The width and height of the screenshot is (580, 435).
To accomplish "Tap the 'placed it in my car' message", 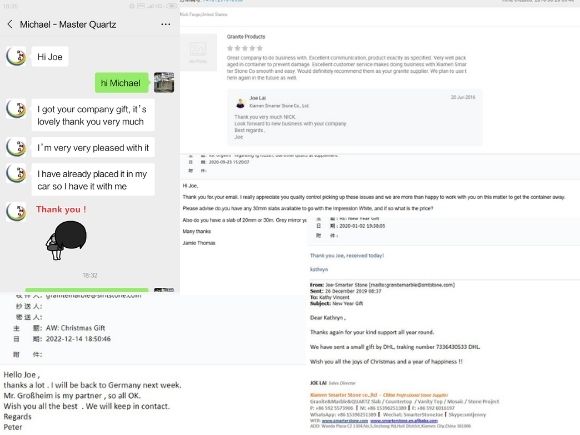I will point(93,179).
